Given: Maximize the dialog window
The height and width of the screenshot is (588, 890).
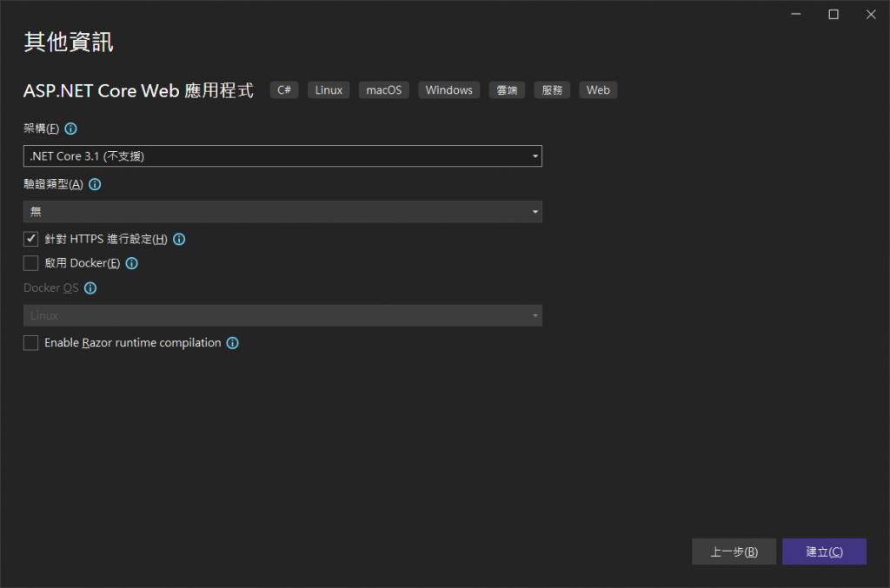Looking at the screenshot, I should coord(834,14).
